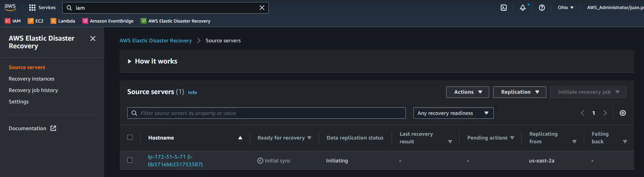Open the IAM bookmark shortcut
This screenshot has width=644, height=177.
tap(13, 21)
